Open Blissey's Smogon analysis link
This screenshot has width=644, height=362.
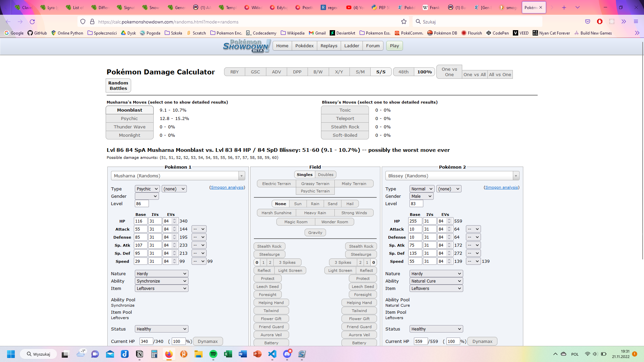click(x=501, y=187)
